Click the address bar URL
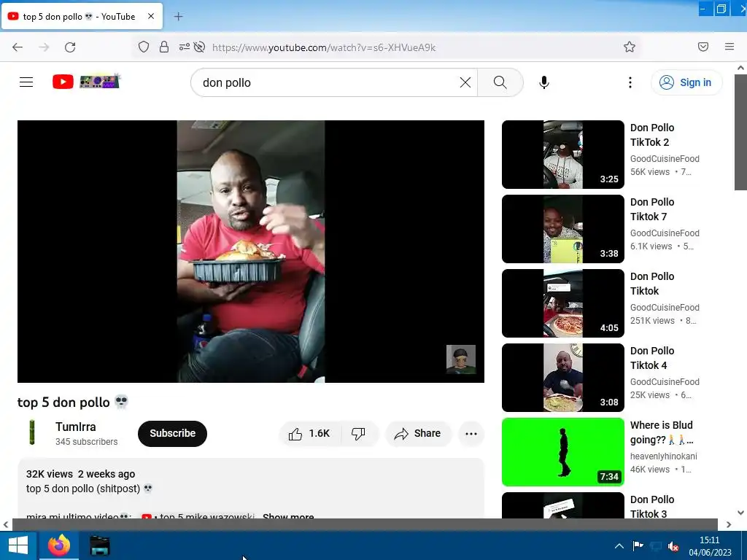The height and width of the screenshot is (560, 747). pyautogui.click(x=324, y=47)
